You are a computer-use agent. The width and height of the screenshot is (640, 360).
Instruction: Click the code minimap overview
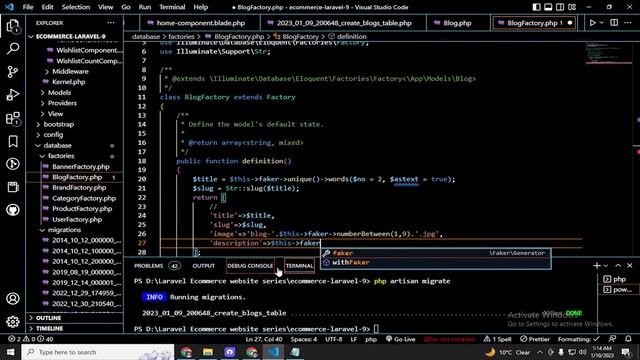tap(609, 53)
